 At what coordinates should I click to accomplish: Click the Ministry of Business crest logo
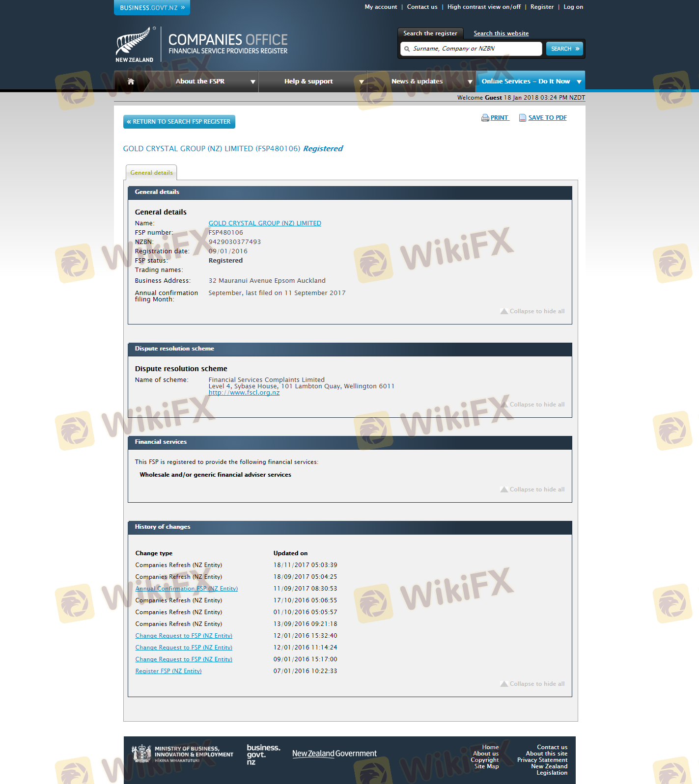(142, 754)
